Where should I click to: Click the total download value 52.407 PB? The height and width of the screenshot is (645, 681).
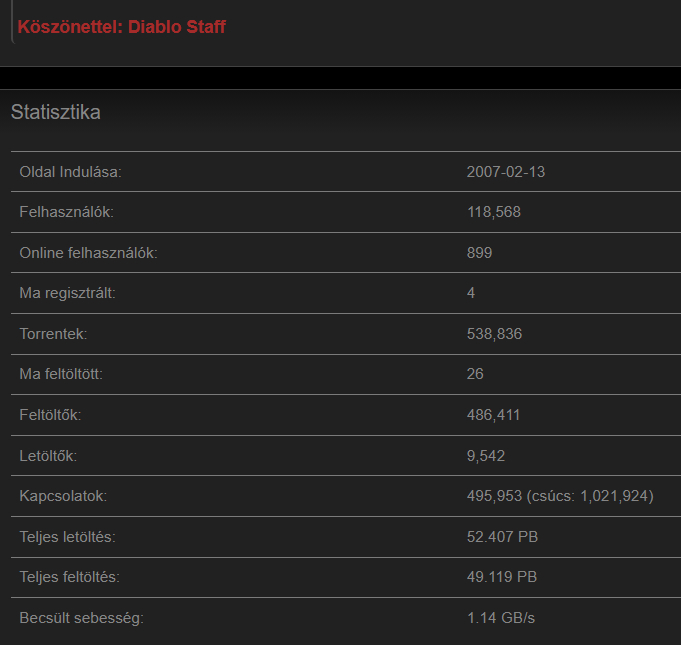tap(503, 537)
